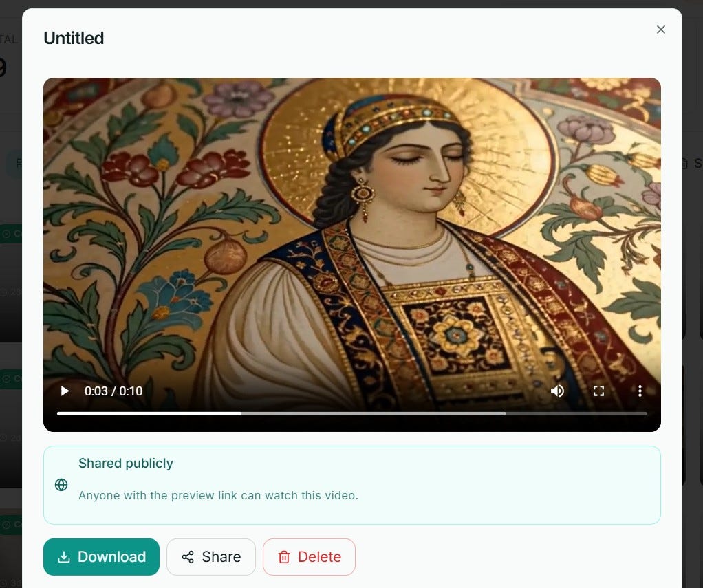The width and height of the screenshot is (703, 588).
Task: Download the video
Action: coord(101,556)
